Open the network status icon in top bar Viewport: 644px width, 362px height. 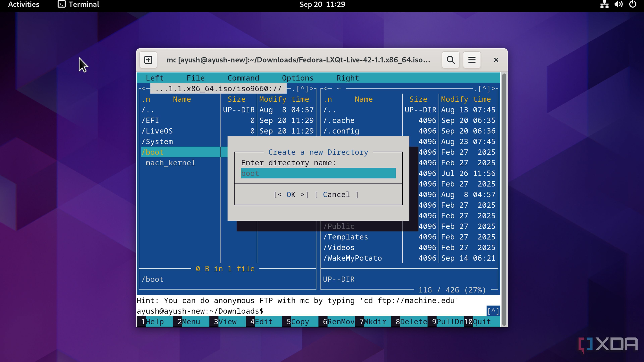(x=604, y=4)
